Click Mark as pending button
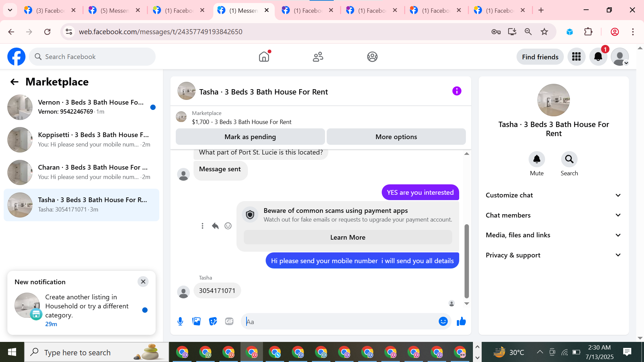Viewport: 644px width, 362px height. pyautogui.click(x=250, y=137)
